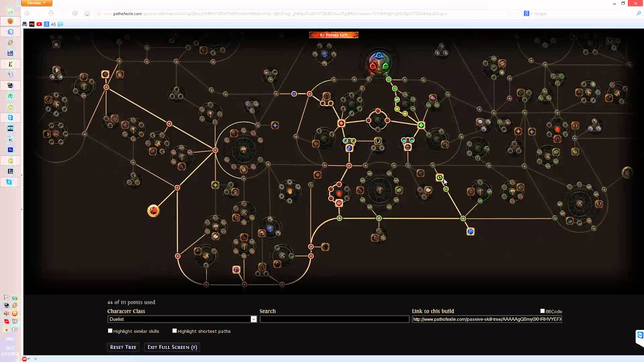Open the PH bookmark in the bookmarks bar
Screen dimensions: 644x362
(x=32, y=24)
